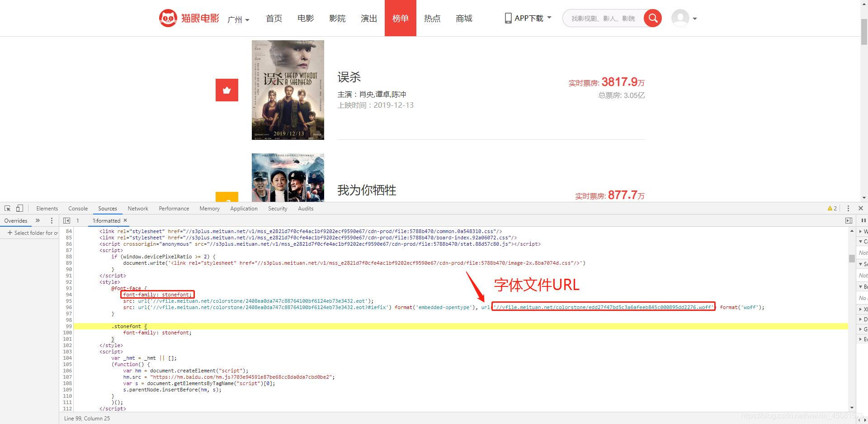Switch to the Elements tab
This screenshot has height=424, width=868.
[47, 208]
